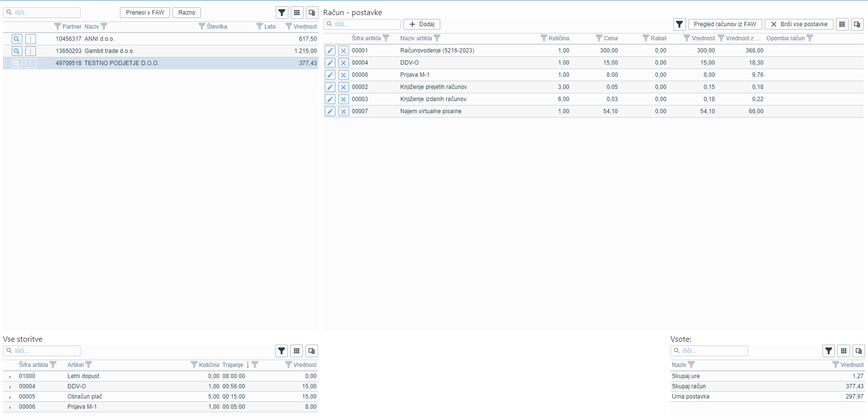
Task: Open the Številka column filter
Action: (x=201, y=26)
